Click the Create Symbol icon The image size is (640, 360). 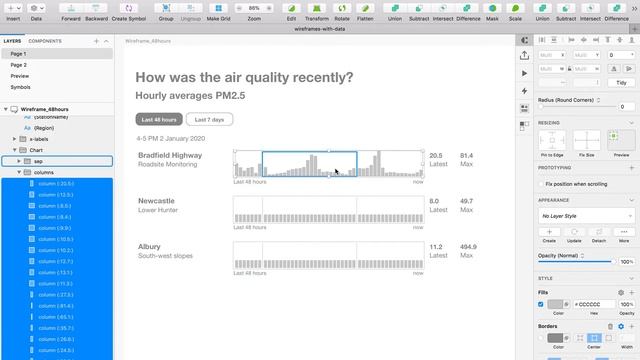tap(129, 8)
